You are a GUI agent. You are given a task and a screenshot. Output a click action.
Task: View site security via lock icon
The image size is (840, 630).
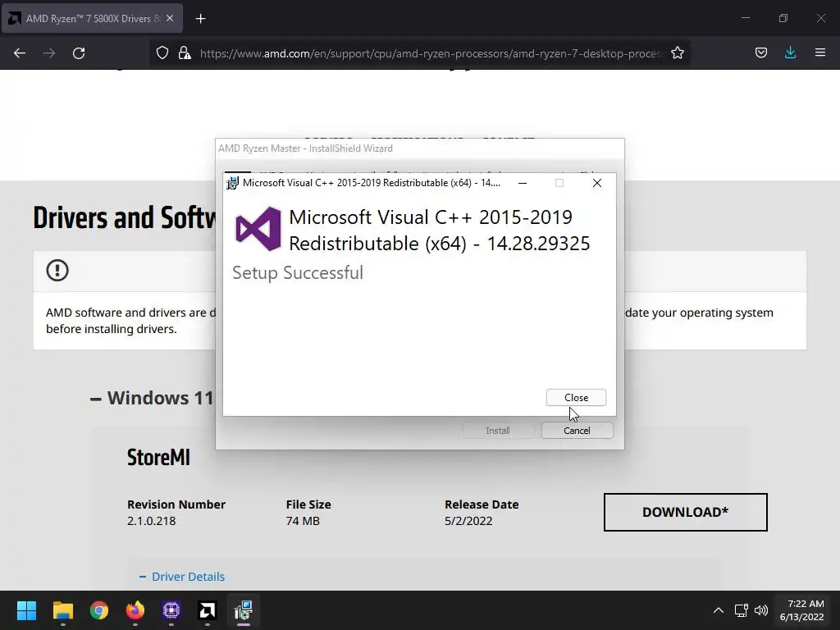(x=185, y=52)
